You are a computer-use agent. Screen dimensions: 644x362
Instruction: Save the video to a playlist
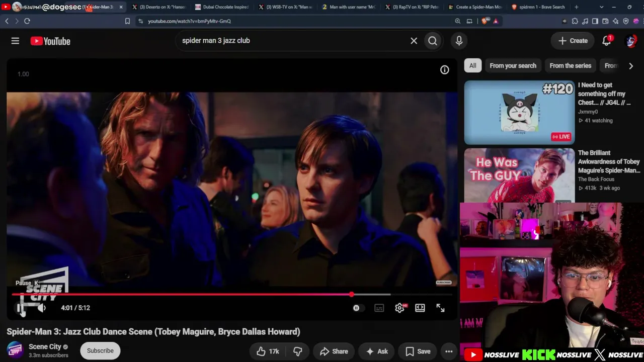tap(418, 351)
